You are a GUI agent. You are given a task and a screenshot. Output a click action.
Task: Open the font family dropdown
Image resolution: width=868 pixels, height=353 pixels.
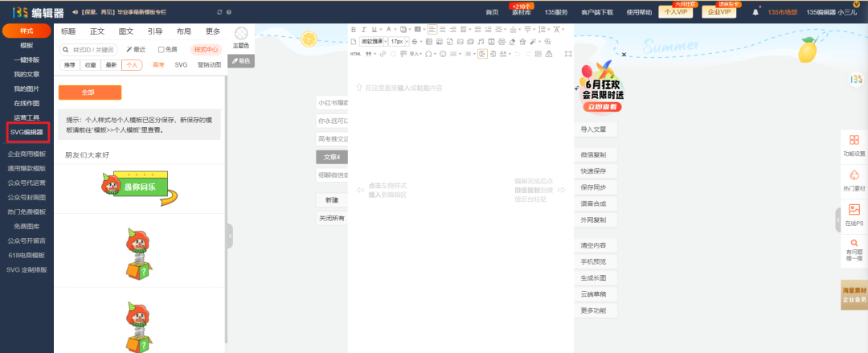[x=384, y=42]
